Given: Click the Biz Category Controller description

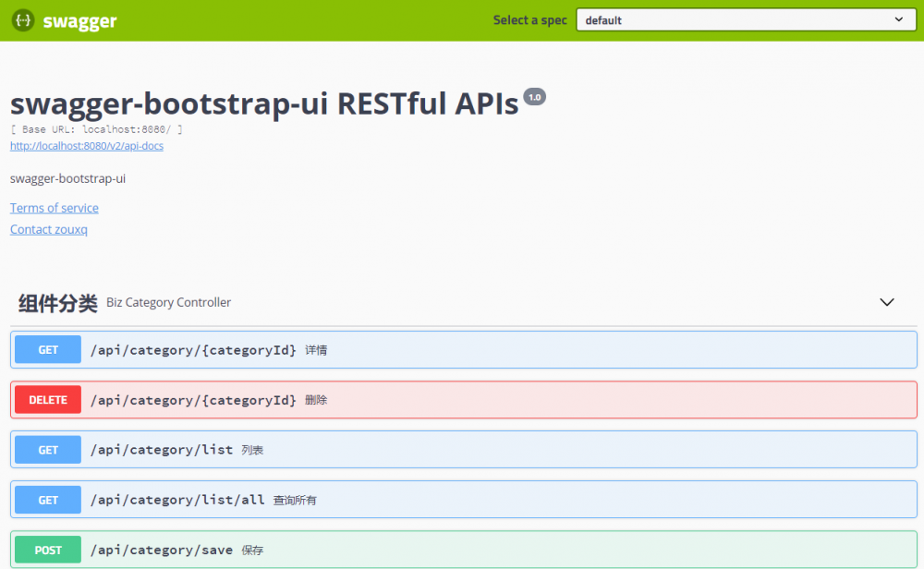Looking at the screenshot, I should pyautogui.click(x=169, y=303).
